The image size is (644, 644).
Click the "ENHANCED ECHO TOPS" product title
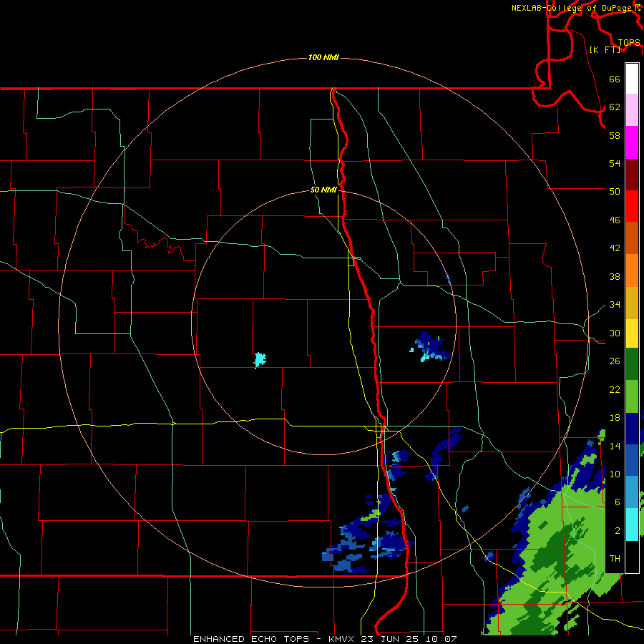click(251, 639)
